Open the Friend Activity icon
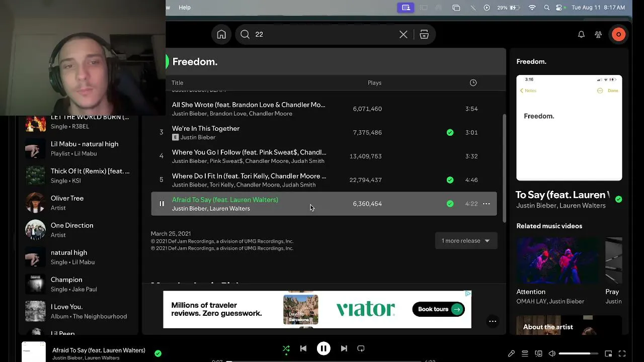Viewport: 644px width, 362px height. 598,34
